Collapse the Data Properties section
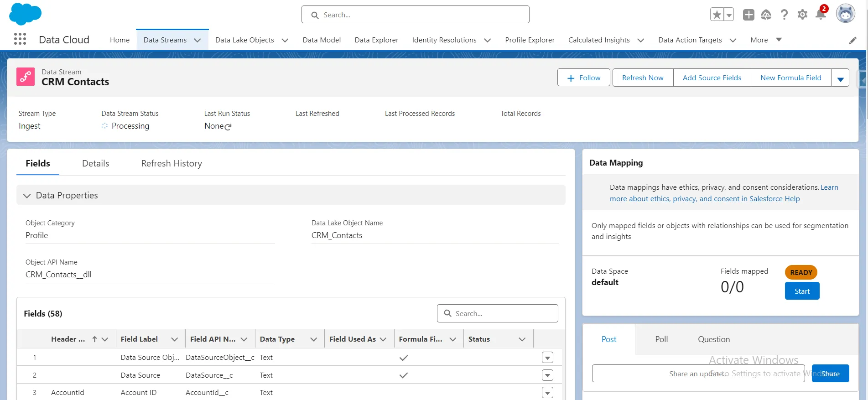 tap(27, 196)
